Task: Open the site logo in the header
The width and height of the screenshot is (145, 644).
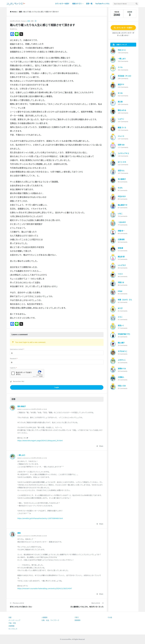Action: (x=16, y=4)
